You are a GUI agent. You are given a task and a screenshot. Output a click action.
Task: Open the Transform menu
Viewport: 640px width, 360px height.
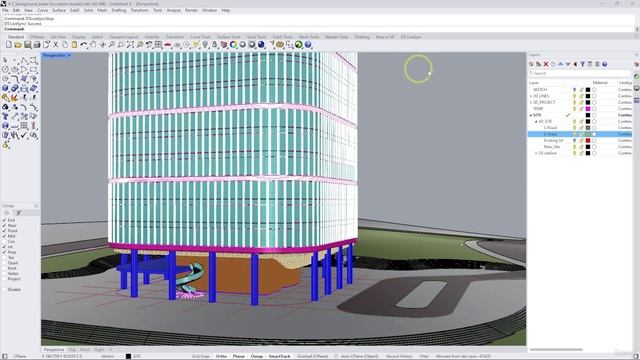140,10
